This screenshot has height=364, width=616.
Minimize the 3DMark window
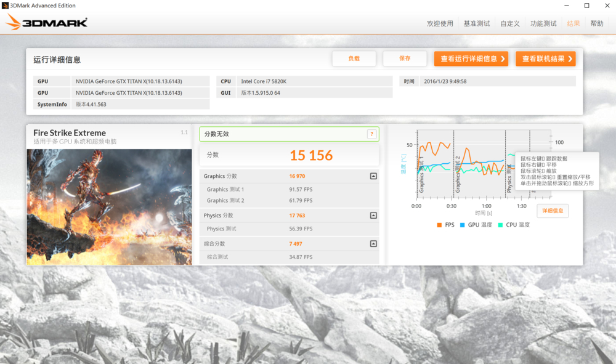tap(567, 6)
